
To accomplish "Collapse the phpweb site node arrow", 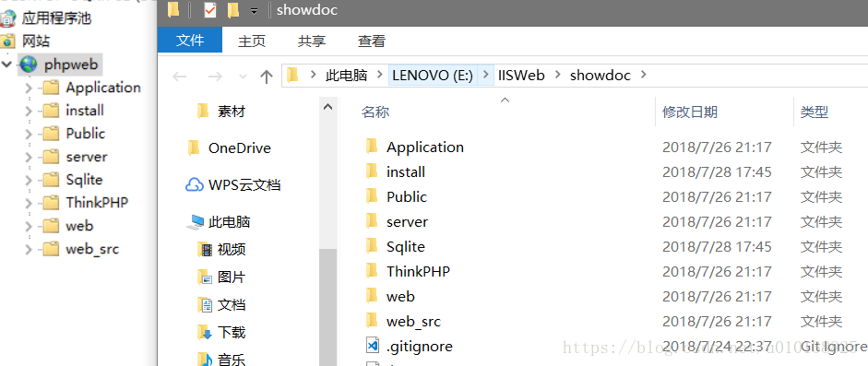I will [6, 65].
